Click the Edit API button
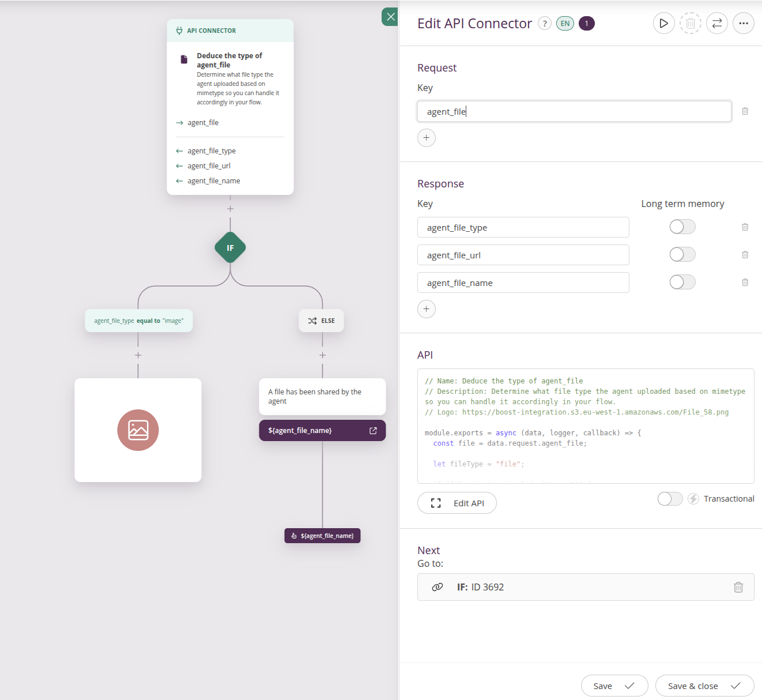This screenshot has width=762, height=700. pos(457,503)
